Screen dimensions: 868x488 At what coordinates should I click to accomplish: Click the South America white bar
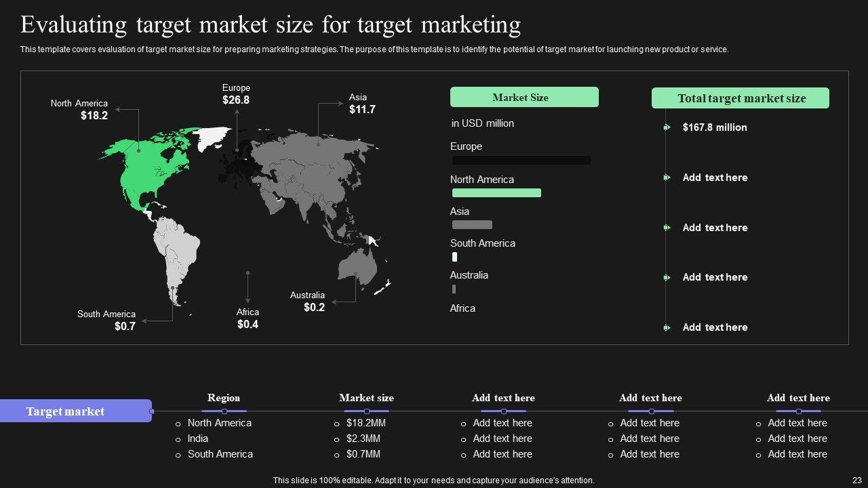[x=454, y=257]
